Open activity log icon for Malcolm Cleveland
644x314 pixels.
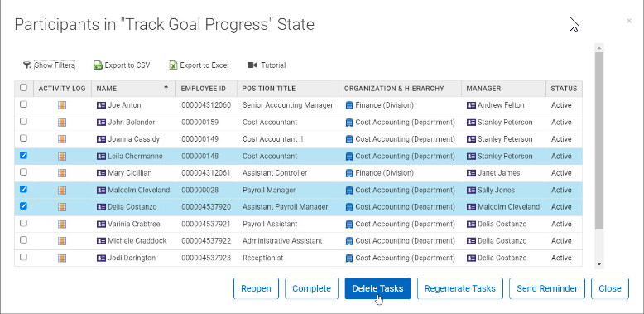(62, 191)
